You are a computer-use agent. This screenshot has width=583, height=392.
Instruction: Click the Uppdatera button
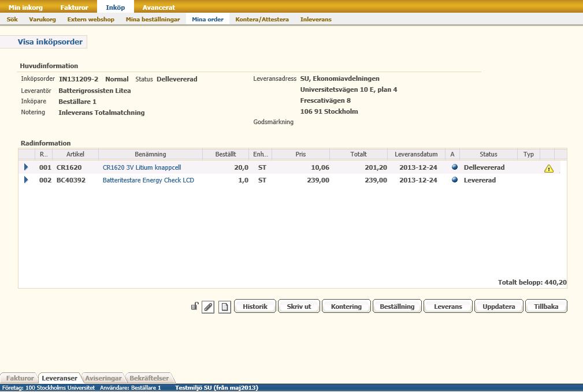pyautogui.click(x=499, y=307)
